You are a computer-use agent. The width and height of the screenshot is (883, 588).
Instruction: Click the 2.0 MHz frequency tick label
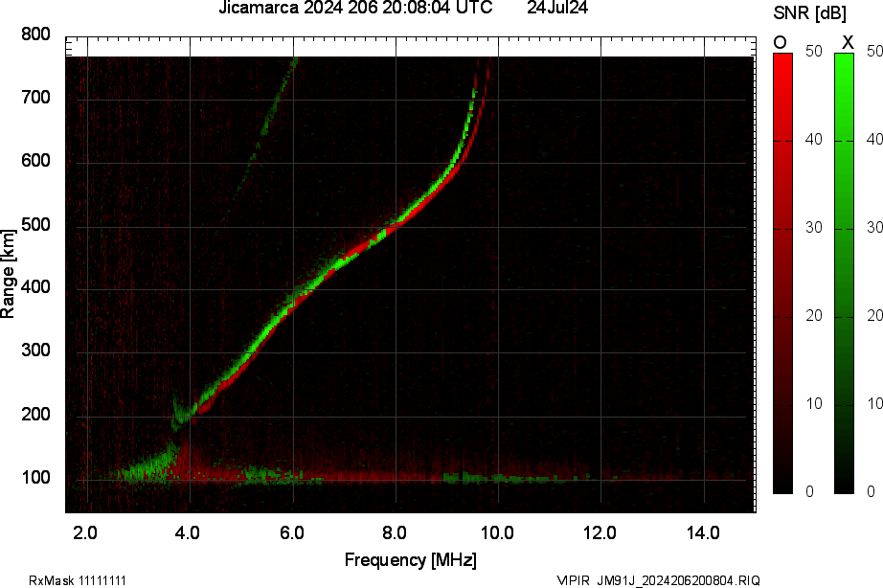tap(86, 531)
